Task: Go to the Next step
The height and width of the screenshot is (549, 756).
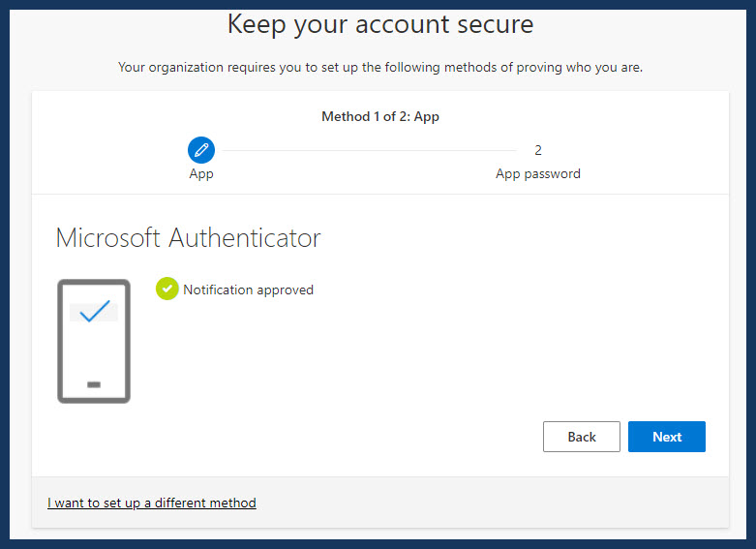Action: click(666, 437)
